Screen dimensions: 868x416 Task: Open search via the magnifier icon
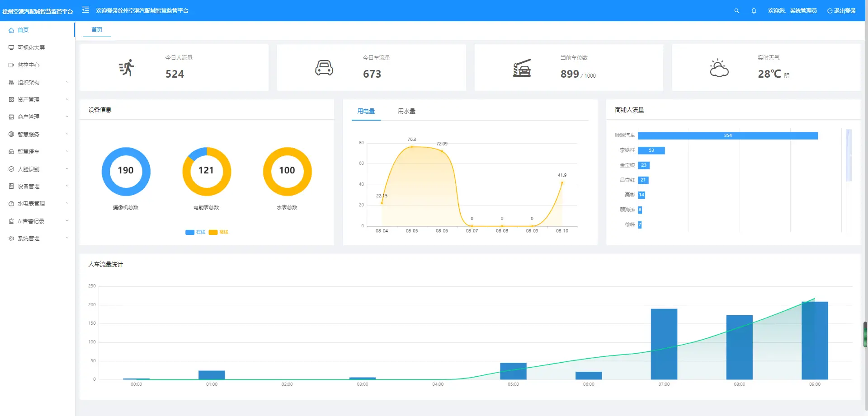click(x=737, y=11)
